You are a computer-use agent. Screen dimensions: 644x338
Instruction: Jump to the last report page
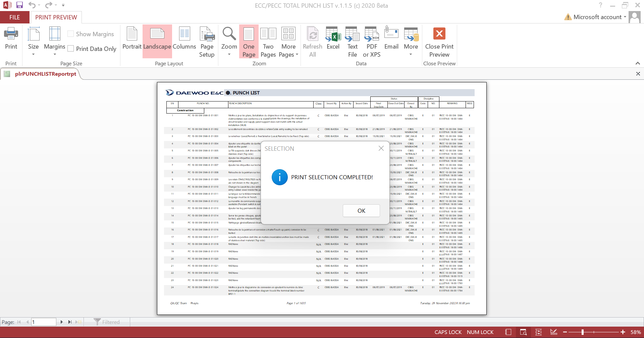pyautogui.click(x=70, y=322)
